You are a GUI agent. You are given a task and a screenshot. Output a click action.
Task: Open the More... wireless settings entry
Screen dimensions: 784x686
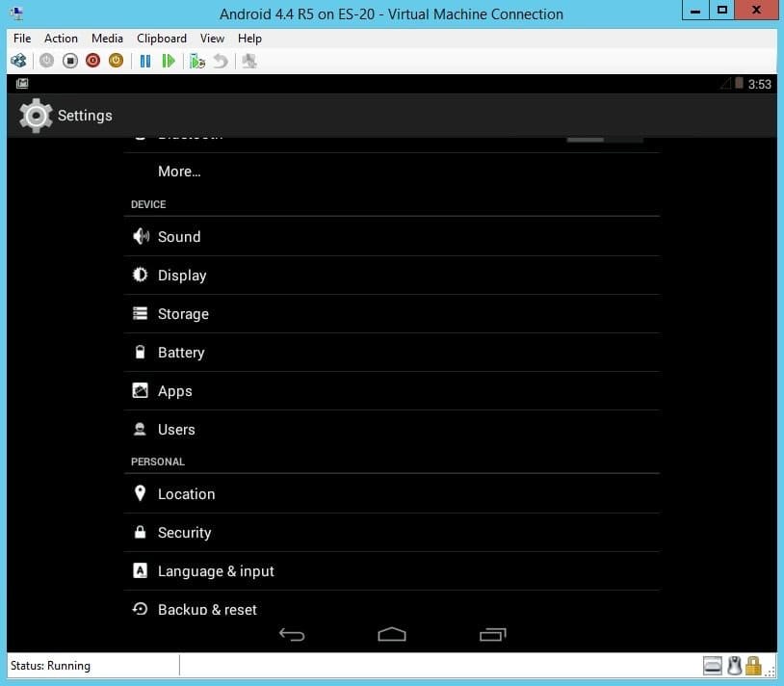391,171
